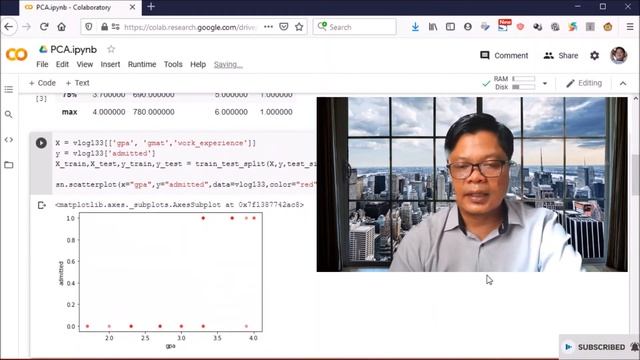Click the max row label in table

click(69, 112)
